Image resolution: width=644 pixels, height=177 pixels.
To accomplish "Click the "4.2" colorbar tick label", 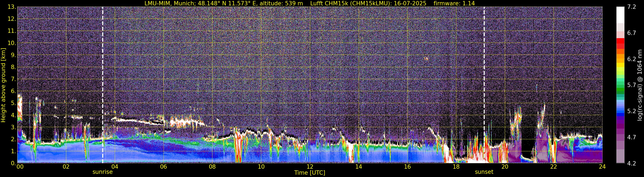I will tap(632, 163).
